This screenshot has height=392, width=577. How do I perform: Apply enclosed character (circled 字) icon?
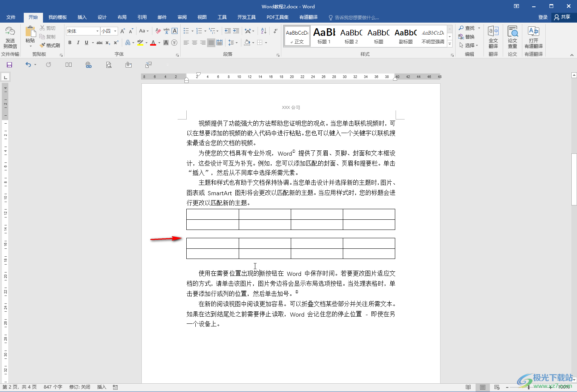pos(174,43)
